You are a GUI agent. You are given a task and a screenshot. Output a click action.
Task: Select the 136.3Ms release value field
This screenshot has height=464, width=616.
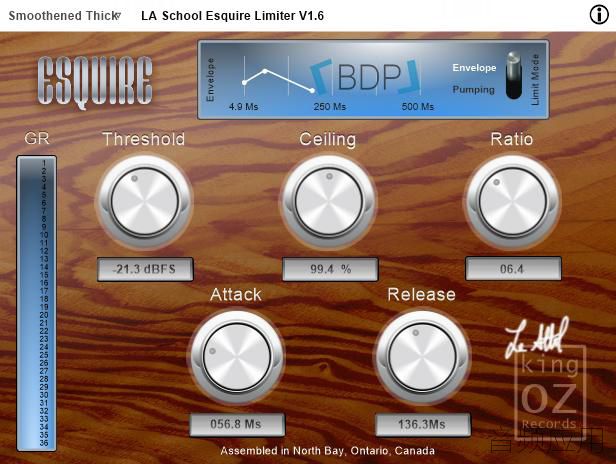coord(423,424)
